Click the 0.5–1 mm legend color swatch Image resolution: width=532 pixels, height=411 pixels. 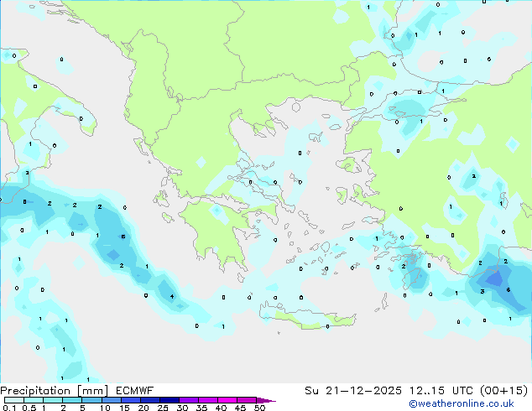34,400
